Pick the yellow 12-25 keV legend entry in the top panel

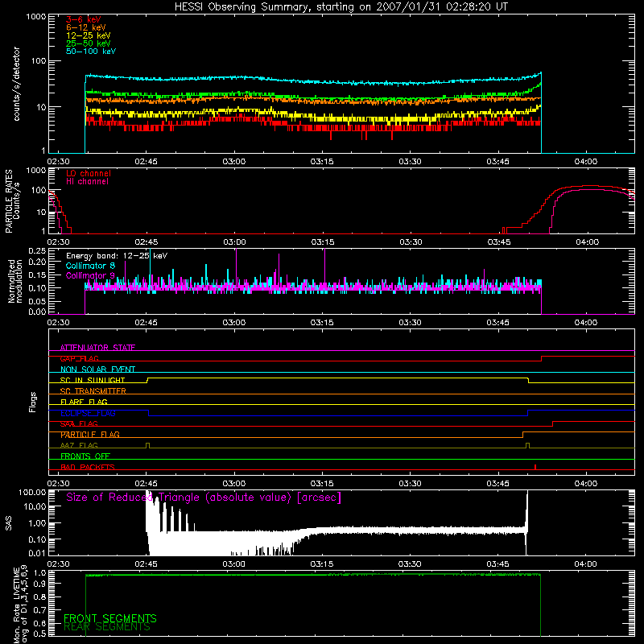89,35
